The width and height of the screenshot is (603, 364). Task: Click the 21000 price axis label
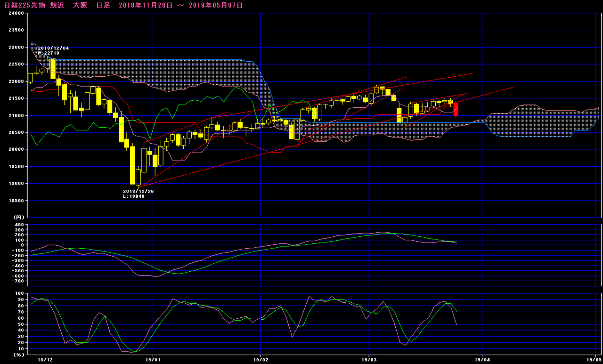click(x=16, y=116)
